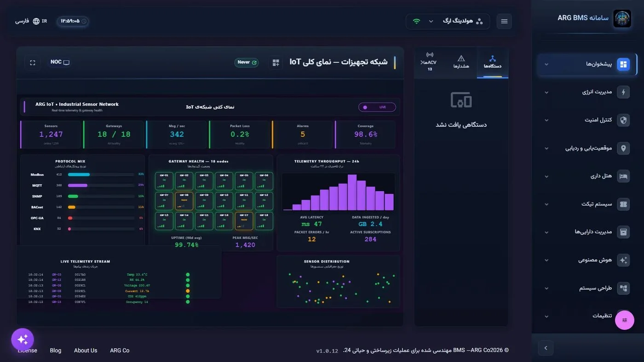Click the hamburger menu icon in top bar
Image resolution: width=644 pixels, height=362 pixels.
point(504,21)
